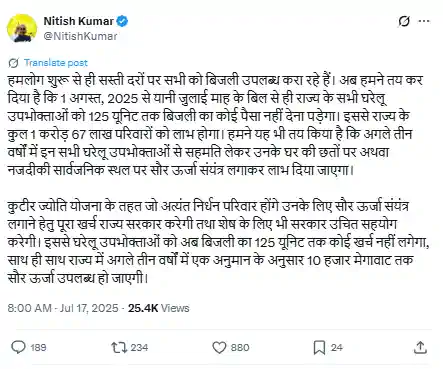Open the 8:00 AM Jul 17, 2025 timestamp
The width and height of the screenshot is (443, 369).
pos(63,308)
